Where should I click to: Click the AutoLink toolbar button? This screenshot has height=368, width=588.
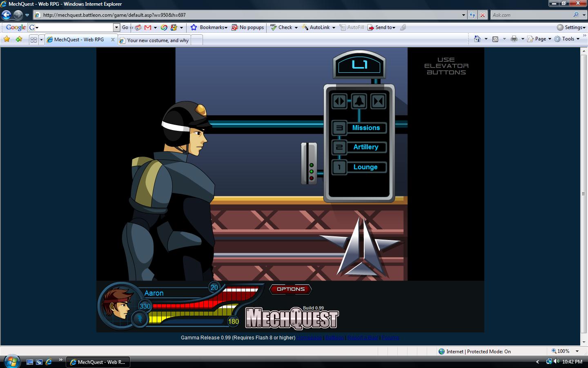(316, 27)
